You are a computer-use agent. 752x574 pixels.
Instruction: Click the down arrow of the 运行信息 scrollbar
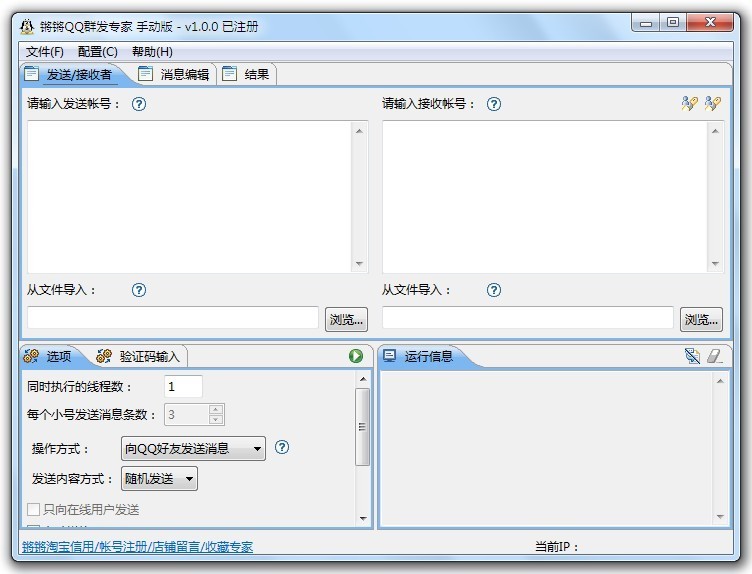720,516
